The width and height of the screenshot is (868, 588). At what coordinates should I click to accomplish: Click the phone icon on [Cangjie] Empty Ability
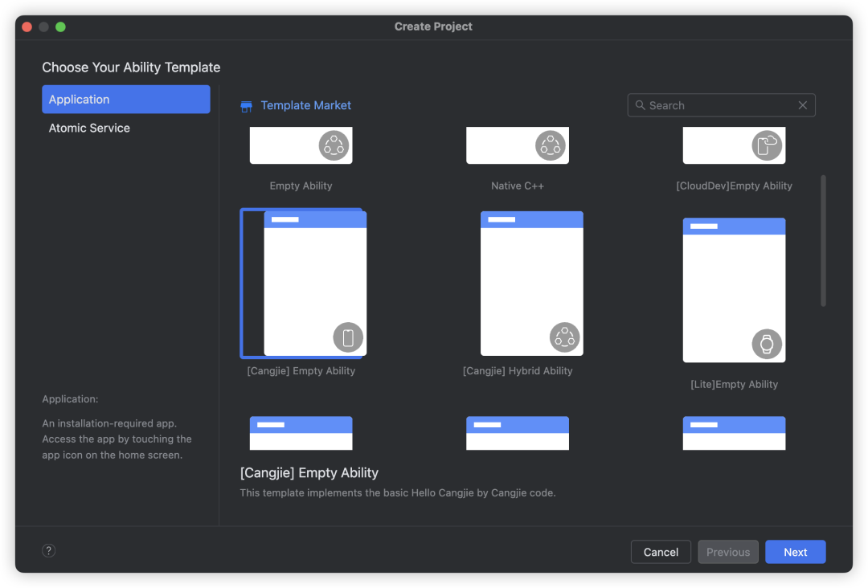tap(348, 337)
